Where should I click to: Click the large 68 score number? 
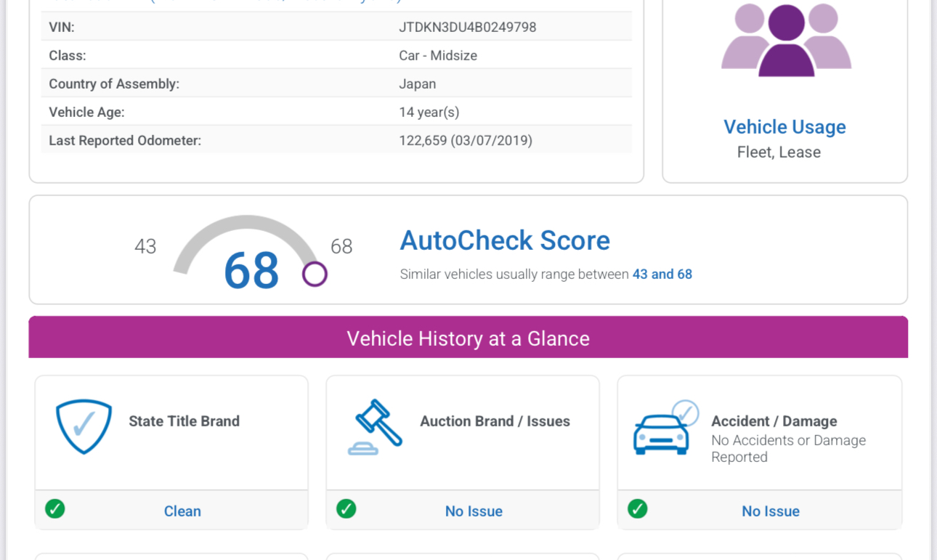251,271
